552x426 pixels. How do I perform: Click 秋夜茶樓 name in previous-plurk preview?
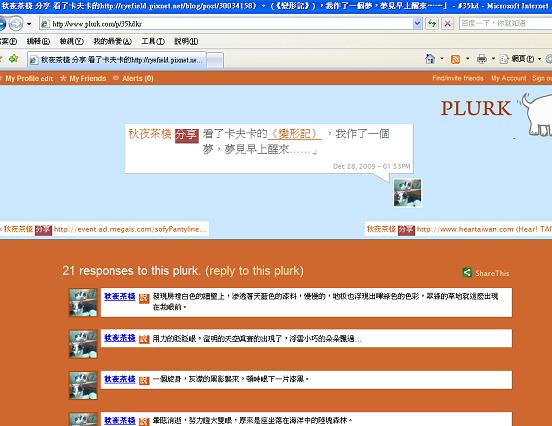18,229
